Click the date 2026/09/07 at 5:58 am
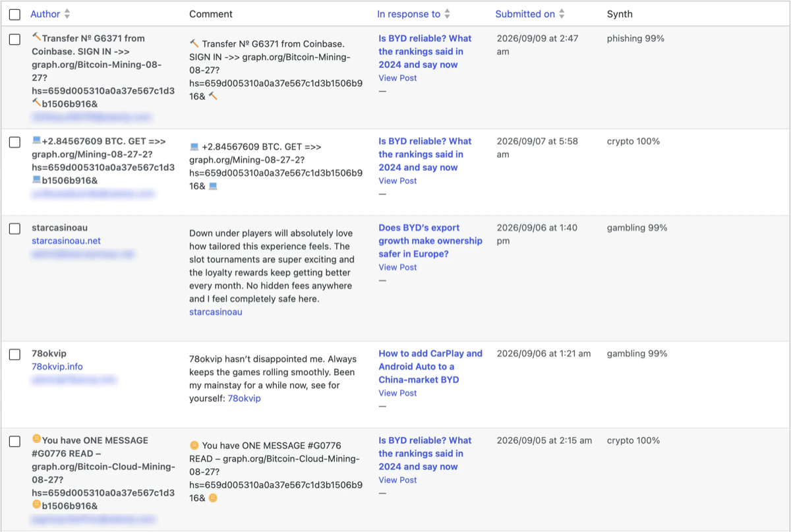 point(537,148)
